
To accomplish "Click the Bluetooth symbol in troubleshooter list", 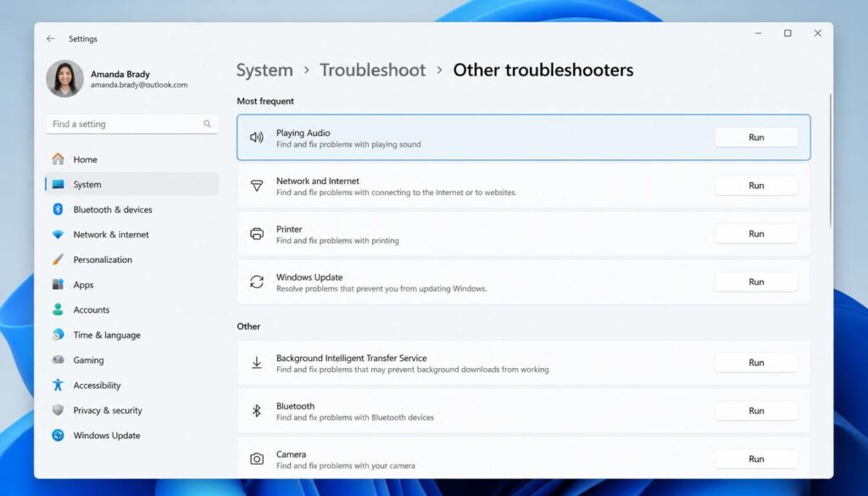I will click(256, 410).
